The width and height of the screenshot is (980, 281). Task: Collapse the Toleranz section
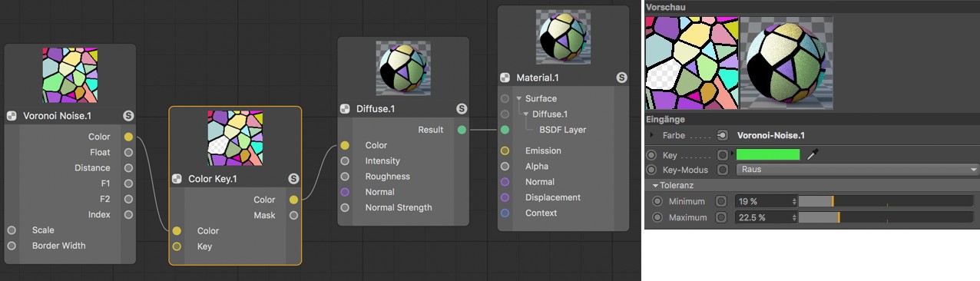[x=656, y=186]
